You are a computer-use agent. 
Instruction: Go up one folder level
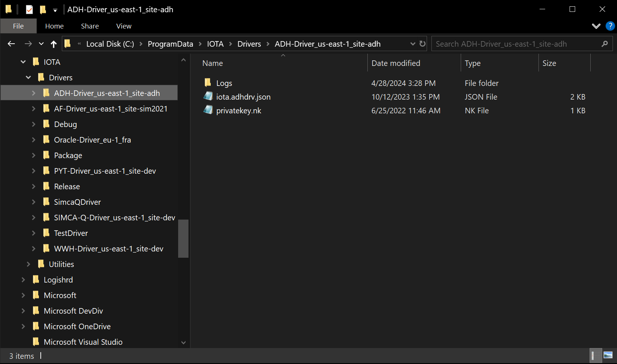point(54,44)
